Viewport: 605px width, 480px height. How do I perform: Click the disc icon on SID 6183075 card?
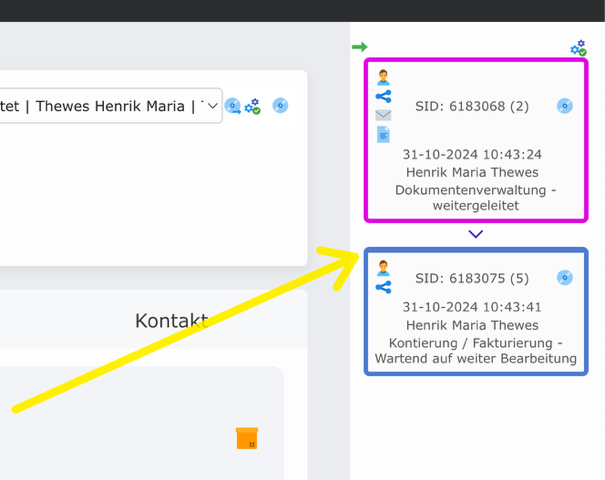564,277
